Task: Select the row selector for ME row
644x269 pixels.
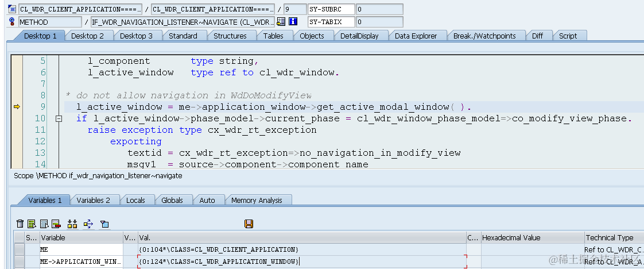Action: coord(20,249)
